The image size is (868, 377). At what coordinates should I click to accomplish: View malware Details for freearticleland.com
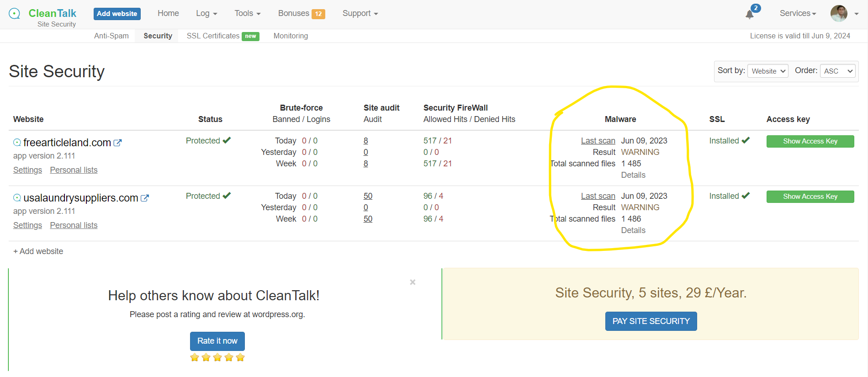click(633, 175)
